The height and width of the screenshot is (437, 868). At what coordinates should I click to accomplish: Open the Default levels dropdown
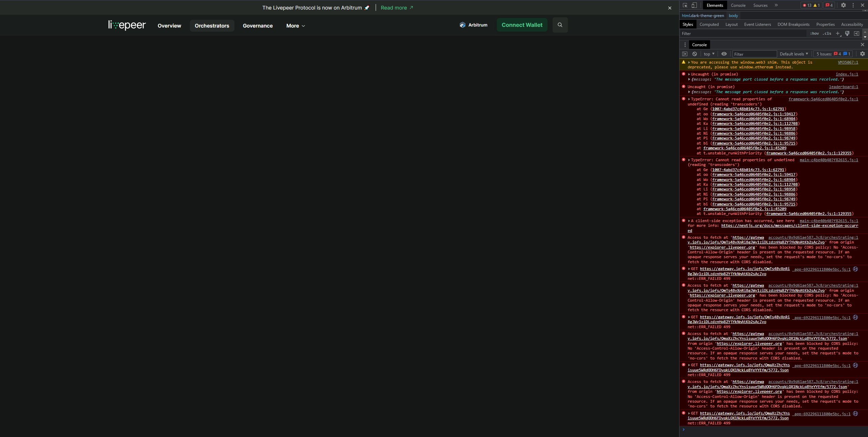tap(793, 54)
